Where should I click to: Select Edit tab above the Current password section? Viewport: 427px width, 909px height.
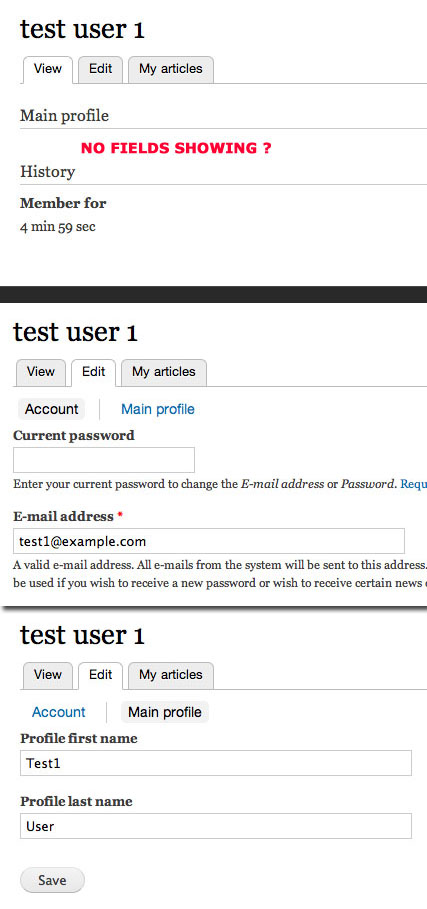coord(93,372)
